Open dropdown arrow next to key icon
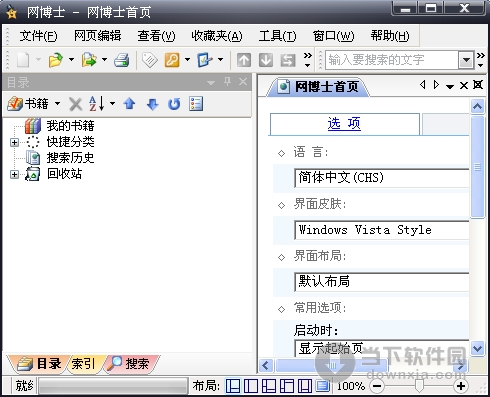Viewport: 490px width, 397px height. coord(187,60)
